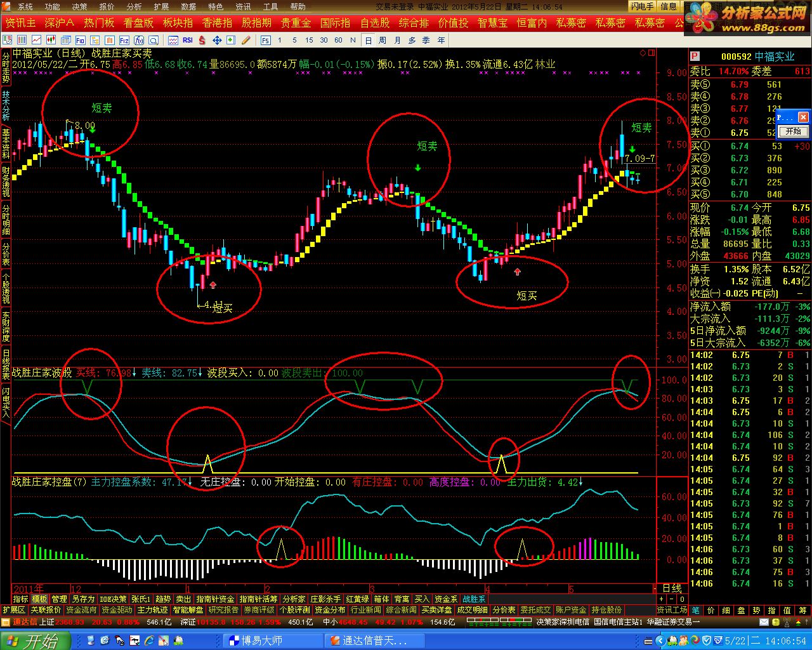Click the plus zoom button below chart

pos(662,599)
